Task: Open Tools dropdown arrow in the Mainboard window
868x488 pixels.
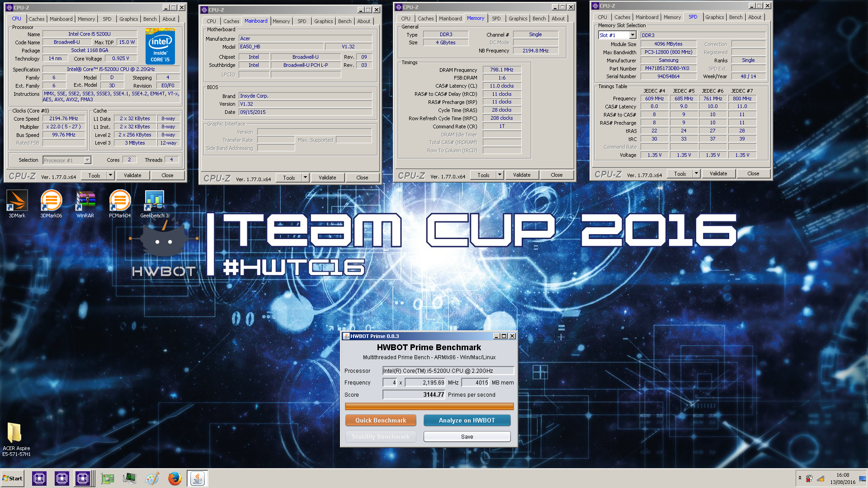Action: tap(305, 178)
